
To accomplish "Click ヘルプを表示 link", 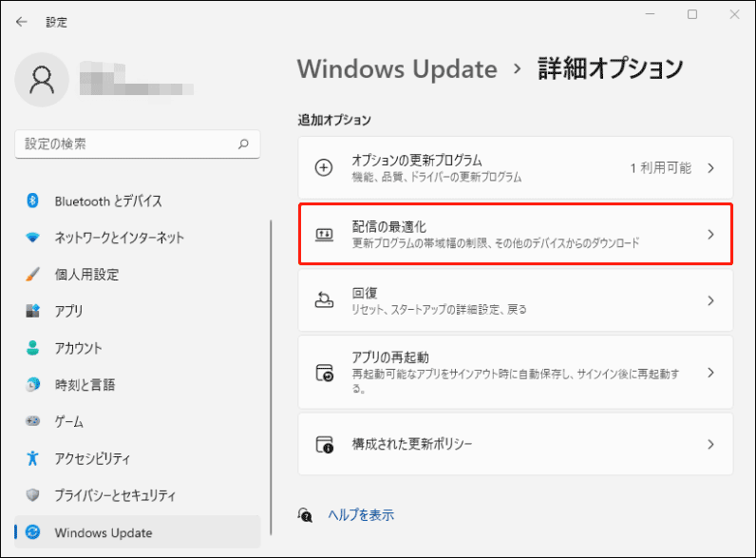I will coord(361,515).
